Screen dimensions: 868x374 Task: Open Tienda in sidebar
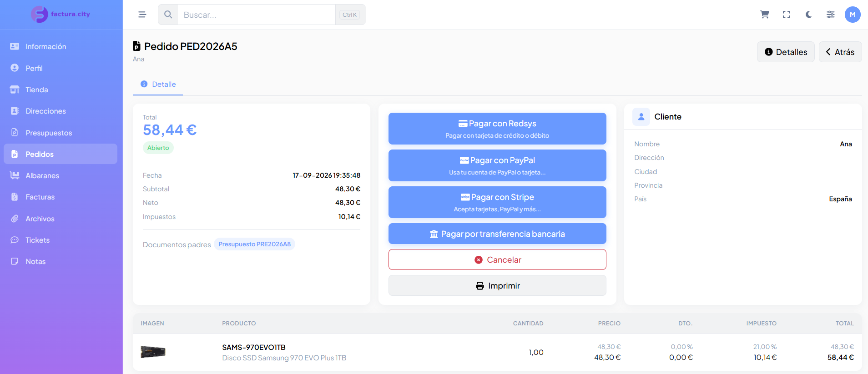pos(61,90)
